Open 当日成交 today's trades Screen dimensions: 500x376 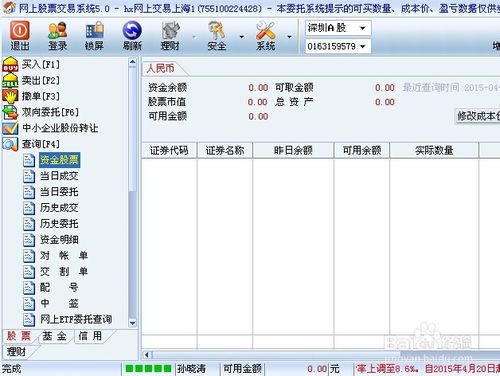click(59, 176)
